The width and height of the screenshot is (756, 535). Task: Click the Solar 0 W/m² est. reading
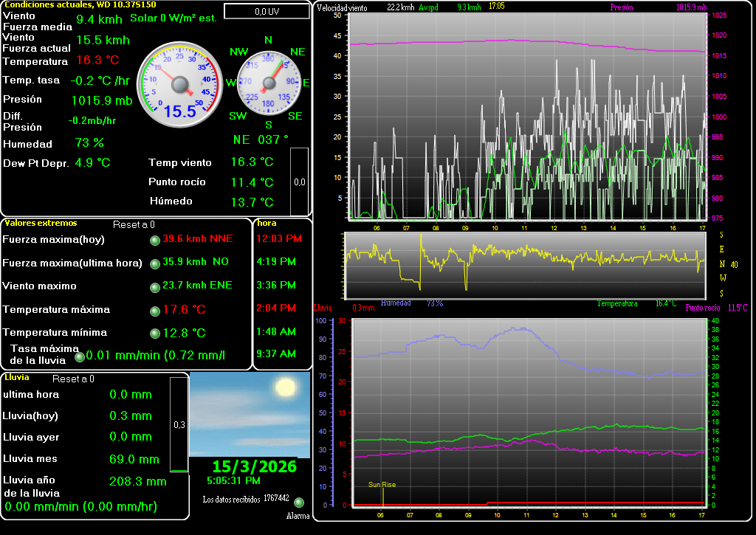pos(173,18)
